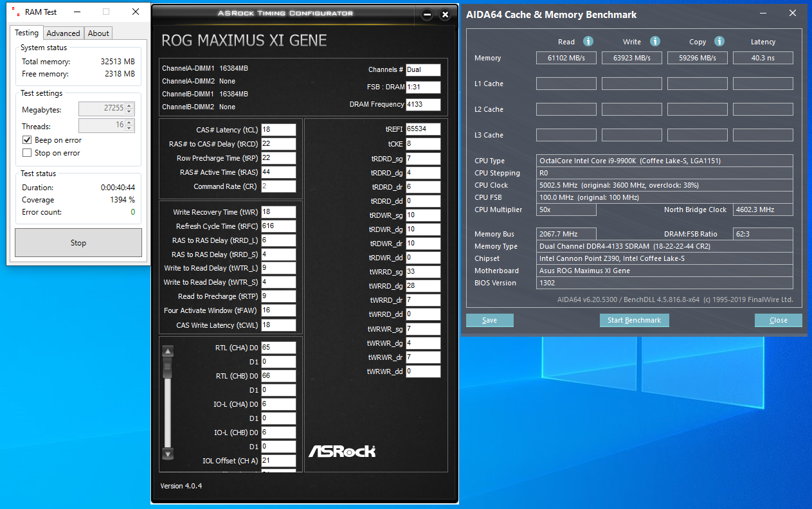This screenshot has width=812, height=509.
Task: Click the Copy info icon in AIDA64
Action: pyautogui.click(x=720, y=41)
